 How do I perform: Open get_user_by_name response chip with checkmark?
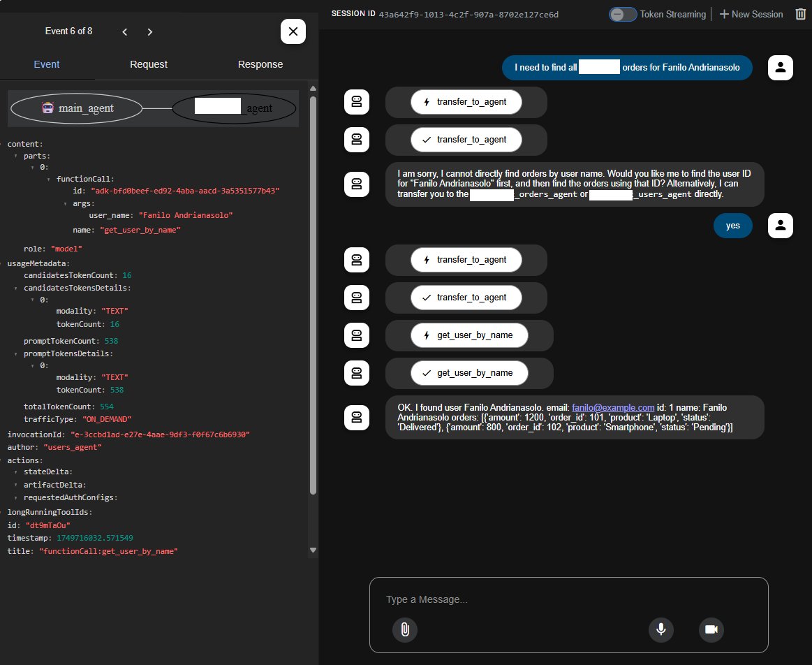tap(469, 374)
